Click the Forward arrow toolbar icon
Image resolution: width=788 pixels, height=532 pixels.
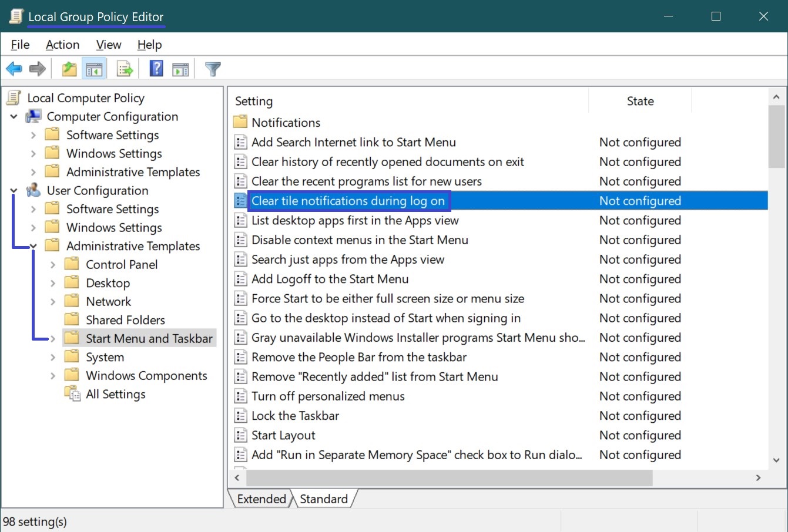(x=38, y=69)
